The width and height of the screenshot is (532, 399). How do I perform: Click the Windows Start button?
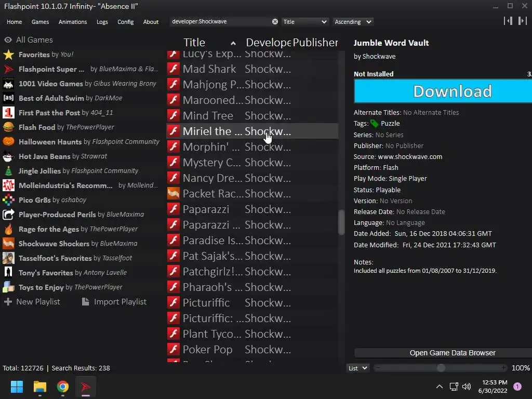tap(17, 387)
